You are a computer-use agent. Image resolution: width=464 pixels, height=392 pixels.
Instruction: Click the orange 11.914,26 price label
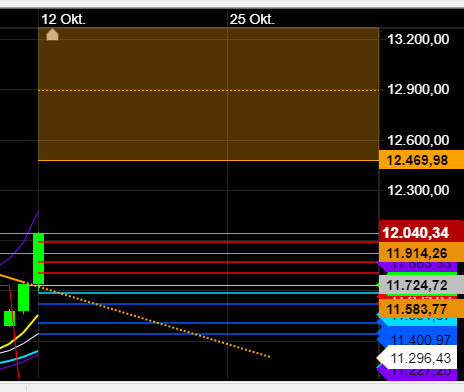pos(421,253)
